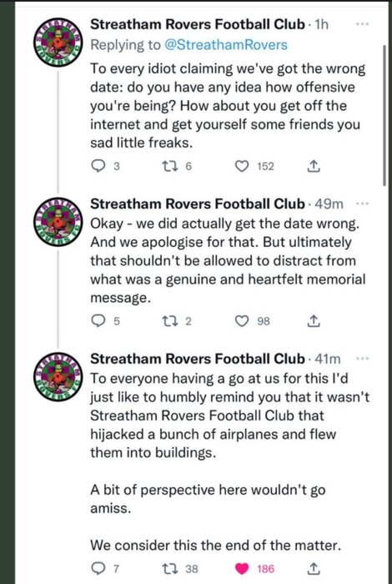Open more options on the 41m tweet

(x=362, y=359)
